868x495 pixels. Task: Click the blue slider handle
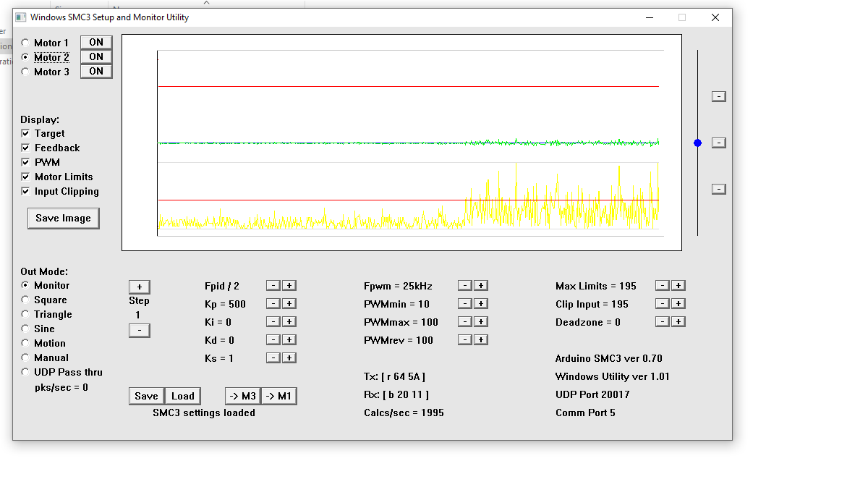(697, 143)
